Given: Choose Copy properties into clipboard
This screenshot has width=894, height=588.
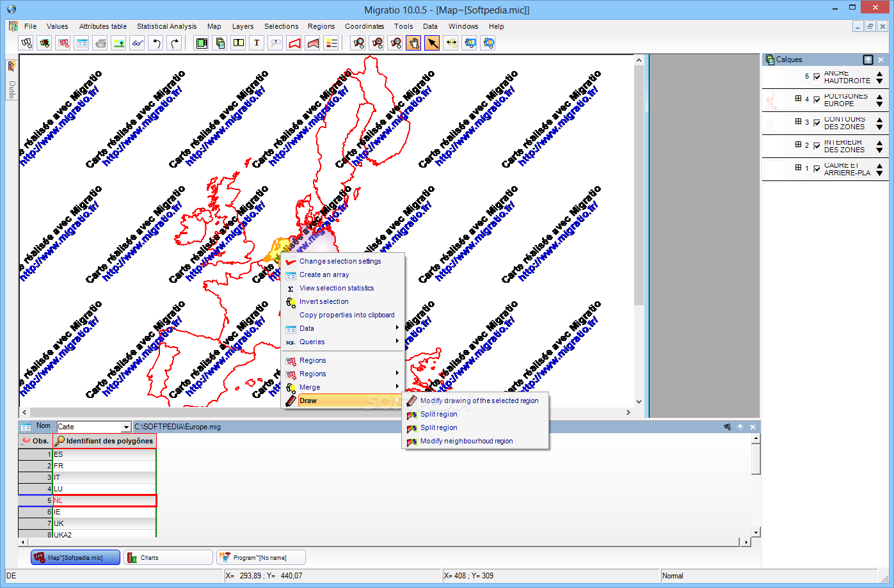Looking at the screenshot, I should pyautogui.click(x=344, y=315).
